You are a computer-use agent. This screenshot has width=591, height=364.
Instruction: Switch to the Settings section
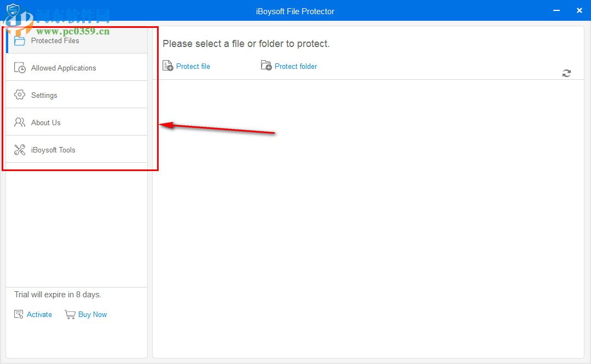pos(44,95)
